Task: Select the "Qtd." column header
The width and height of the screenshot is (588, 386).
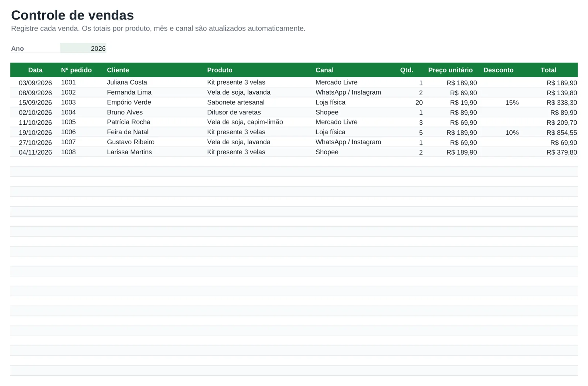Action: pos(406,70)
